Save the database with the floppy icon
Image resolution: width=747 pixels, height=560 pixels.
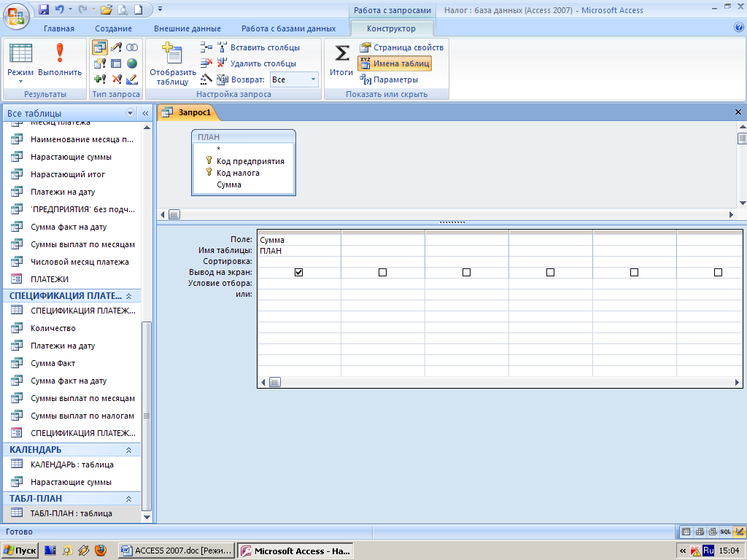(44, 9)
